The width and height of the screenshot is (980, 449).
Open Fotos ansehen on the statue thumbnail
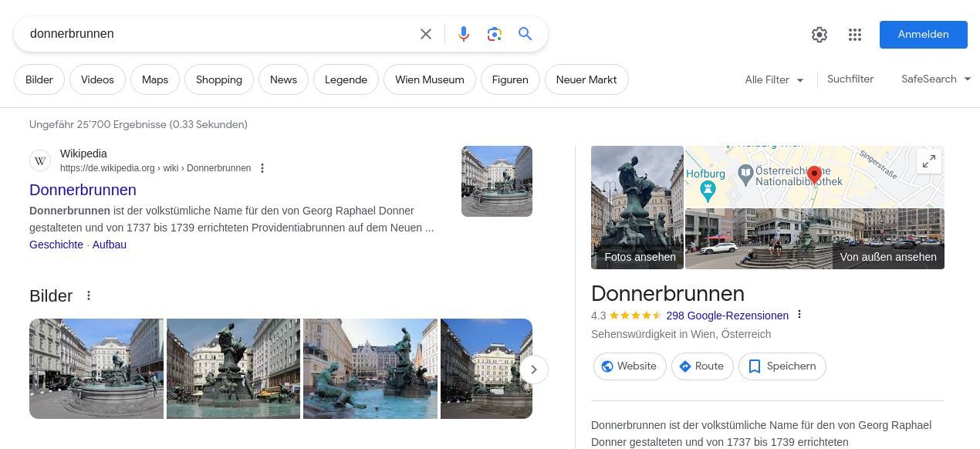[x=639, y=257]
